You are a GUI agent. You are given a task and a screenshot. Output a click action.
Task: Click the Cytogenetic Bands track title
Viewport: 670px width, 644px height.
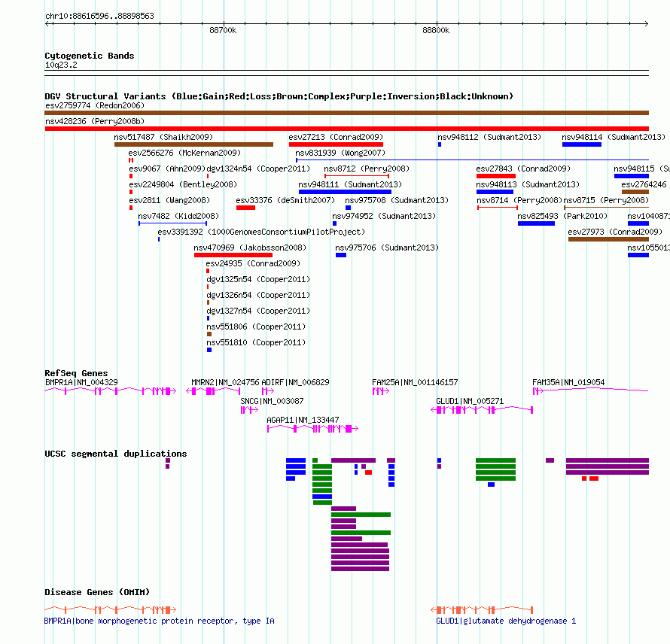[90, 56]
